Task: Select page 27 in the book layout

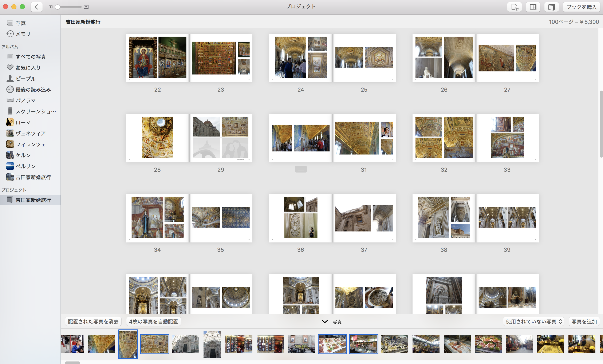Action: [x=508, y=58]
